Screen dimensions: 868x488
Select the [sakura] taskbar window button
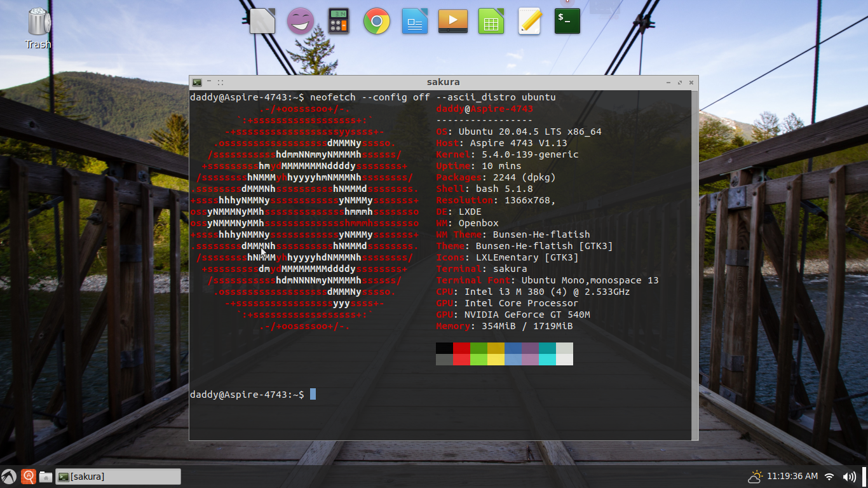[118, 477]
